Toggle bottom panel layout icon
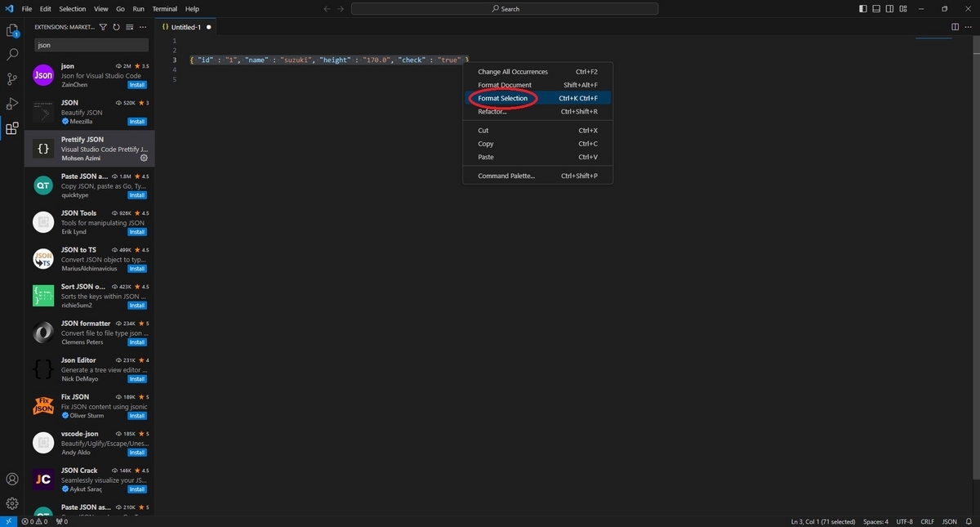Screen dimensions: 980x527 tap(877, 9)
